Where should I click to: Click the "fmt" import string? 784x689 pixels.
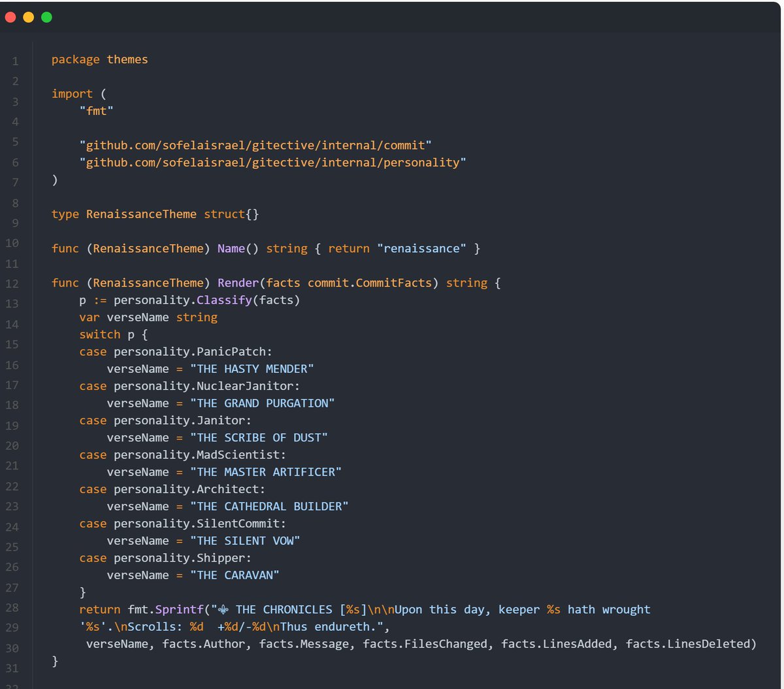(97, 111)
